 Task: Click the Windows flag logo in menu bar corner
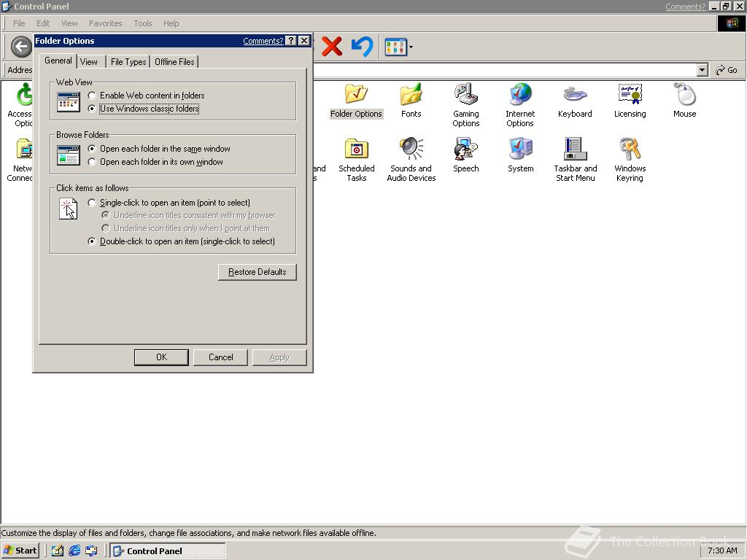click(731, 23)
